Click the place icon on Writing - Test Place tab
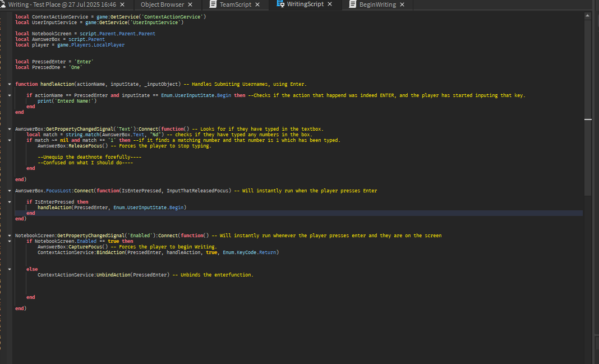The image size is (599, 364). [4, 4]
